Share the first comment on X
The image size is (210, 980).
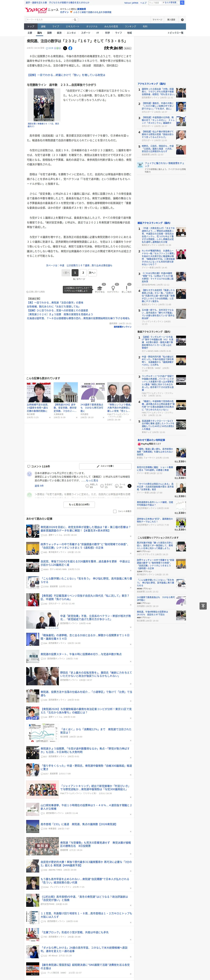tap(129, 486)
